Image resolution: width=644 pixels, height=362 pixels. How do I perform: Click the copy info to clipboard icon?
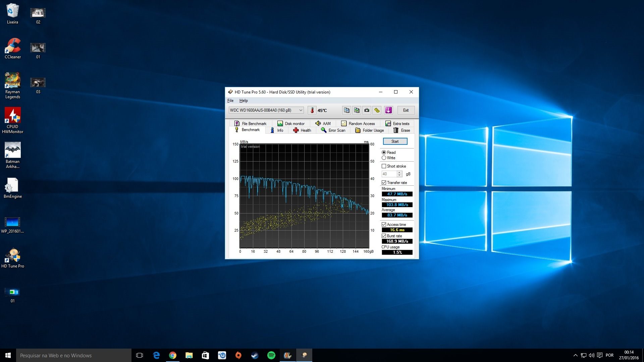point(346,110)
